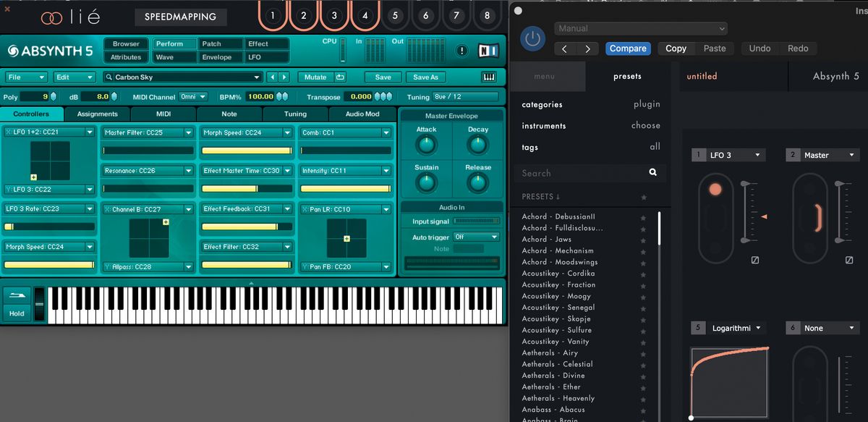
Task: Switch to the Assignments tab
Action: tap(97, 114)
